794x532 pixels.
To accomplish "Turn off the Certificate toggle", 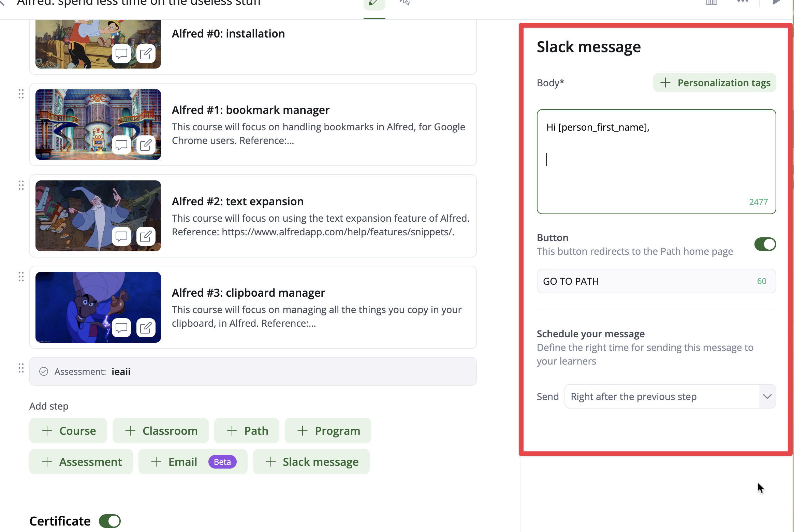I will tap(109, 521).
